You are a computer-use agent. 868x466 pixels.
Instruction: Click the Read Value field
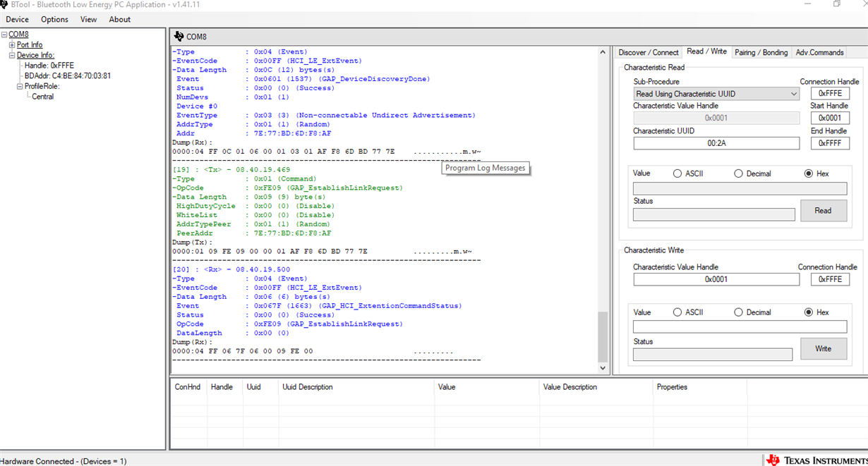pos(740,189)
